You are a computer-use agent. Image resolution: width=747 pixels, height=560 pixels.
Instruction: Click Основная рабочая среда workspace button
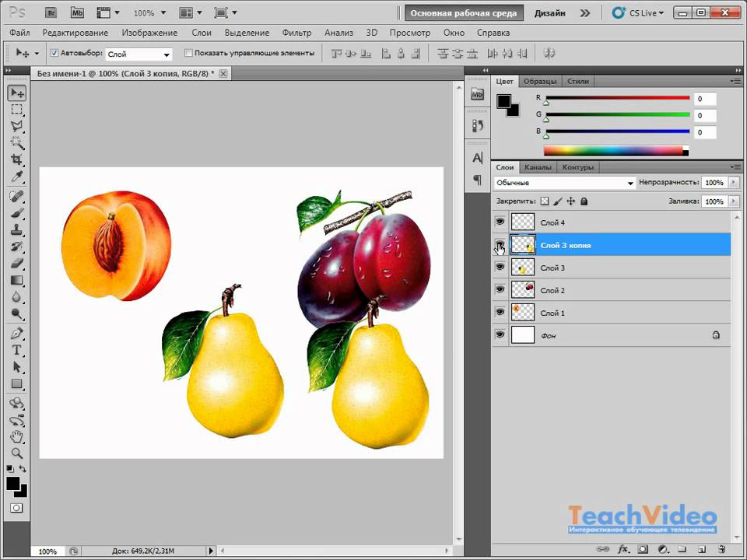coord(463,13)
